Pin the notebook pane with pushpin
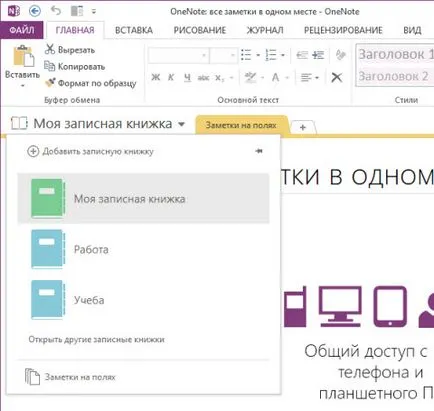 point(259,151)
